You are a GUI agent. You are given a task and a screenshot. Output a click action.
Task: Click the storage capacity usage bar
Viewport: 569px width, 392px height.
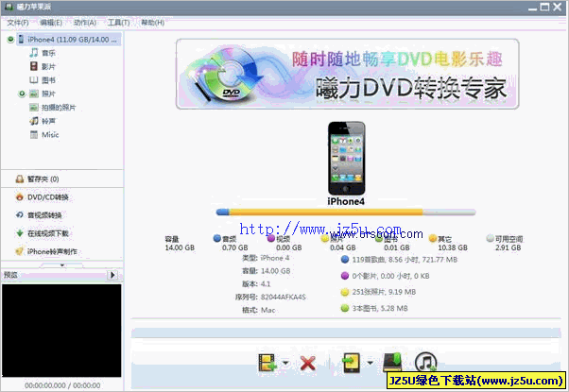pos(346,213)
